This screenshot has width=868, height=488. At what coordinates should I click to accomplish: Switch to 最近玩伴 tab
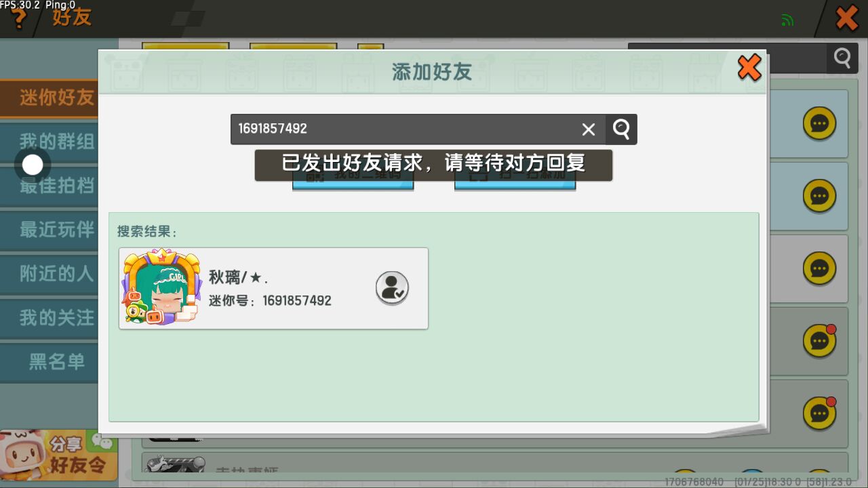pos(56,230)
